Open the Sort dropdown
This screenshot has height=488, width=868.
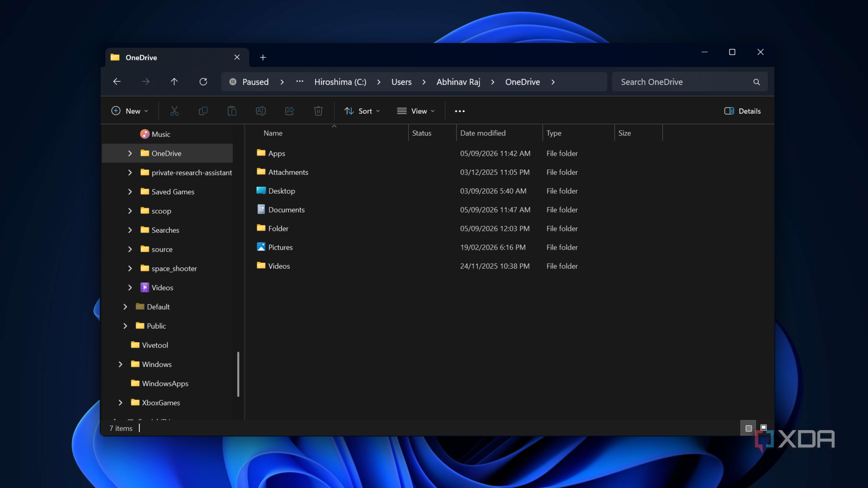(362, 111)
